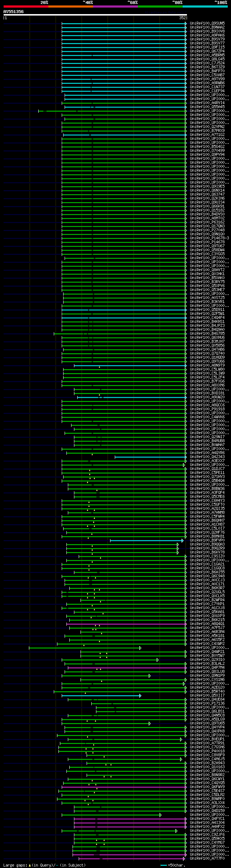Viewport: 231px width, 868px height.
Task: Select the UniRef100_Q7SHV3 label
Action: tap(207, 477)
